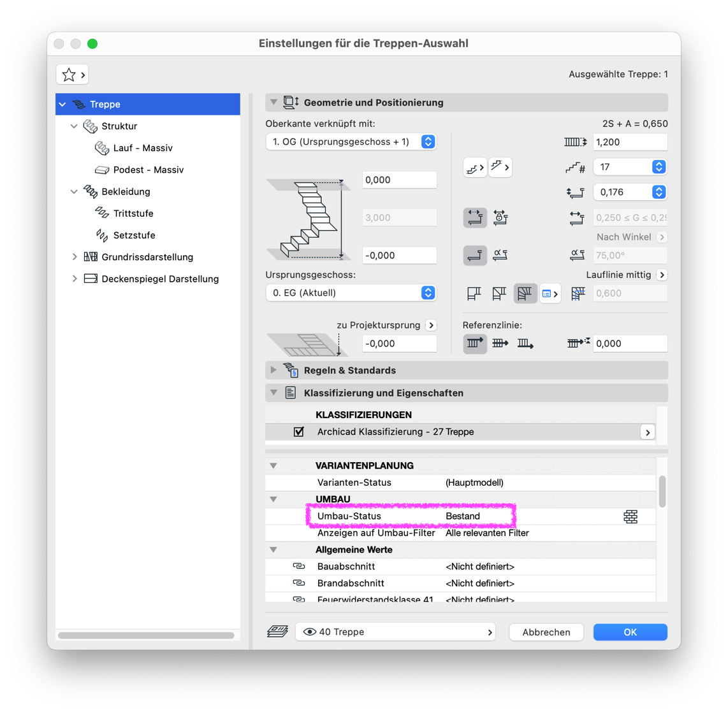This screenshot has height=712, width=728.
Task: Collapse Klassifizierung und Eigenschaften panel
Action: [x=274, y=393]
